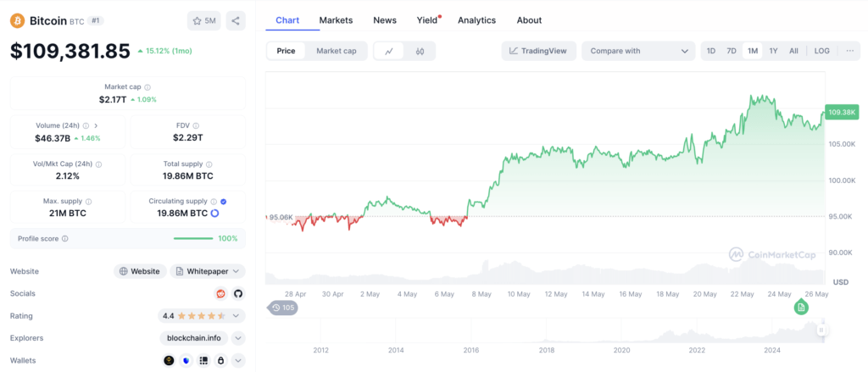Select the 1D time range
Viewport: 868px width, 372px height.
(711, 51)
